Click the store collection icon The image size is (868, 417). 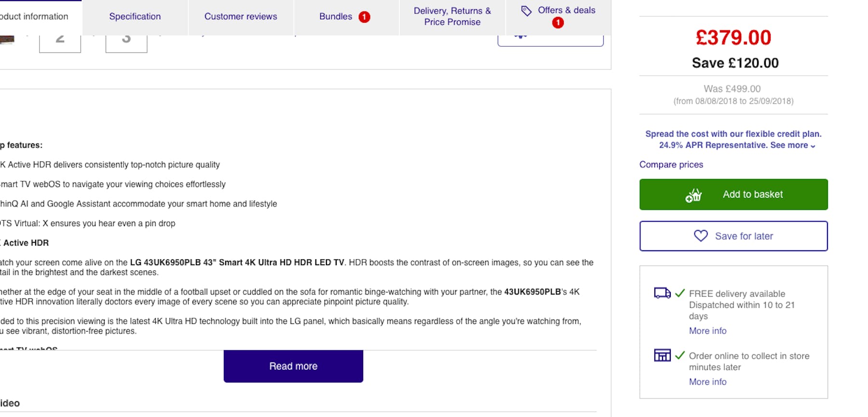(x=662, y=355)
